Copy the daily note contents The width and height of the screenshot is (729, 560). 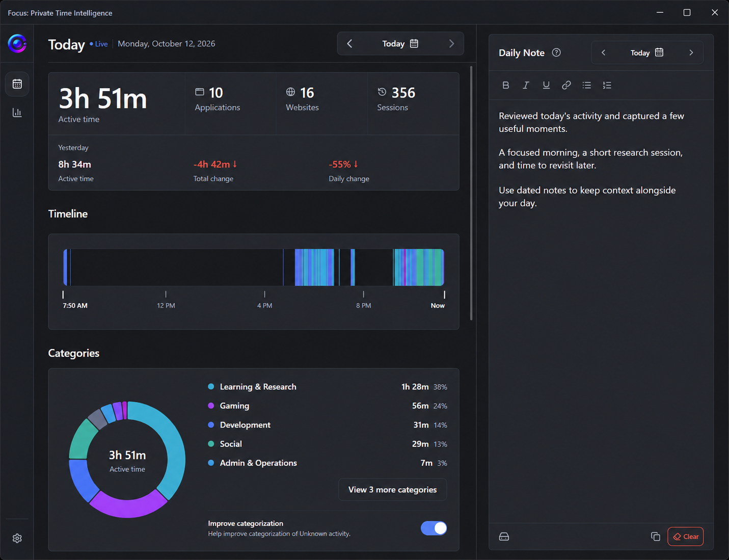pyautogui.click(x=656, y=537)
